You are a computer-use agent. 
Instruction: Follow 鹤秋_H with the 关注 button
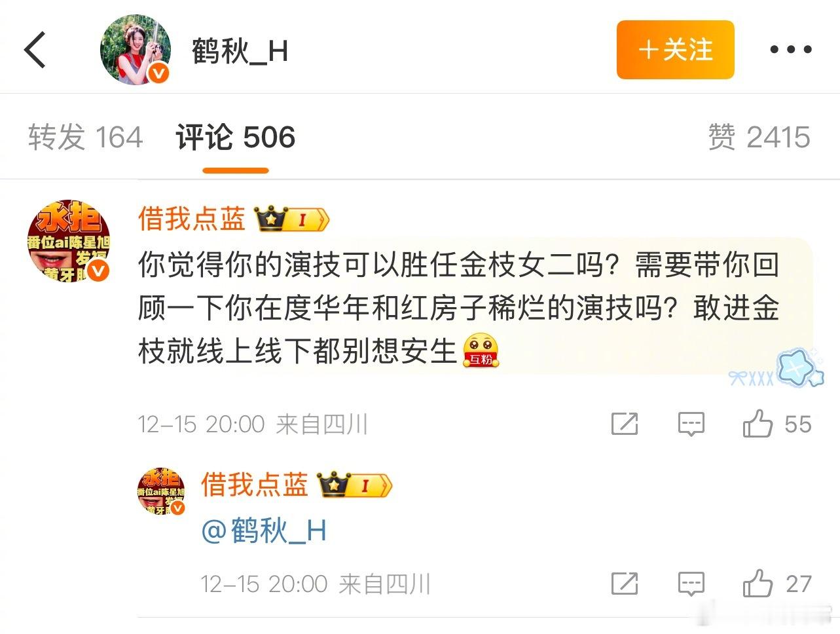675,50
